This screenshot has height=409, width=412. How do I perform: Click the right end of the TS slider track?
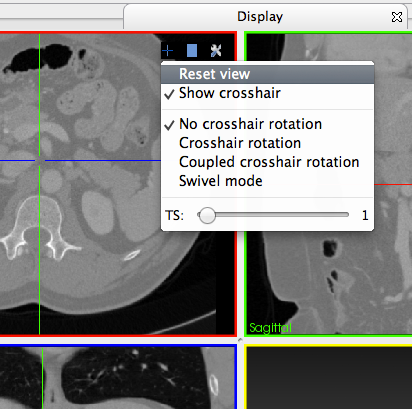[x=346, y=215]
